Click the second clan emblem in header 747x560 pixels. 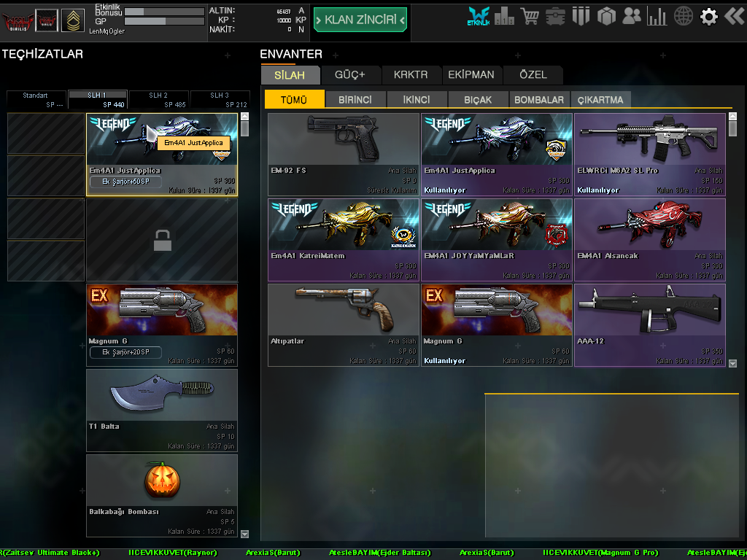point(47,20)
